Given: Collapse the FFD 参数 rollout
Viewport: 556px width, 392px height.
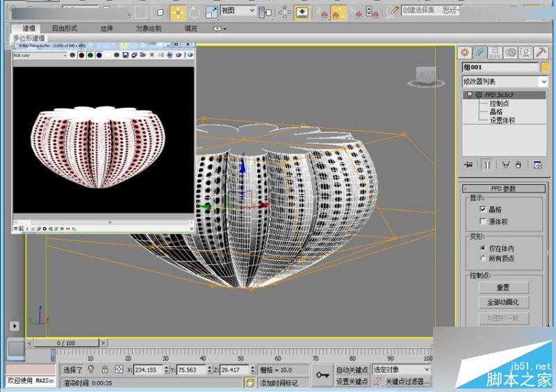Looking at the screenshot, I should (504, 188).
